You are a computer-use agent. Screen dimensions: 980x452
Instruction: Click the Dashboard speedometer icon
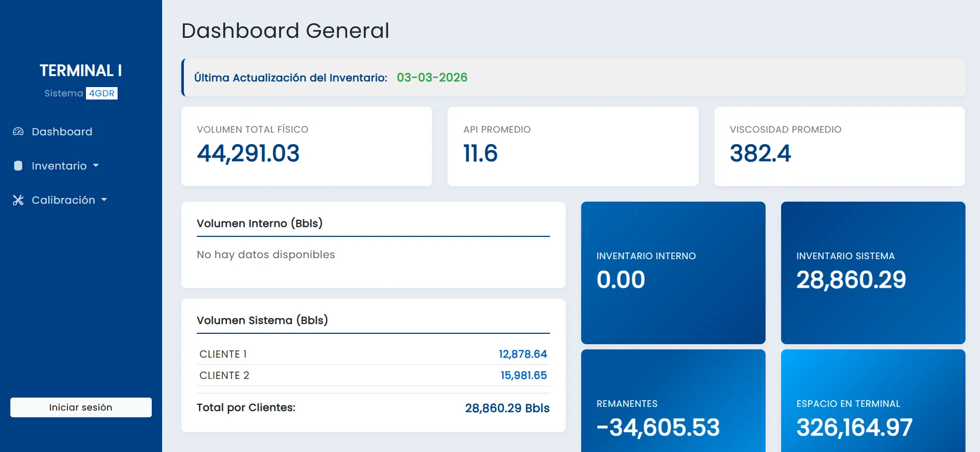pyautogui.click(x=18, y=132)
